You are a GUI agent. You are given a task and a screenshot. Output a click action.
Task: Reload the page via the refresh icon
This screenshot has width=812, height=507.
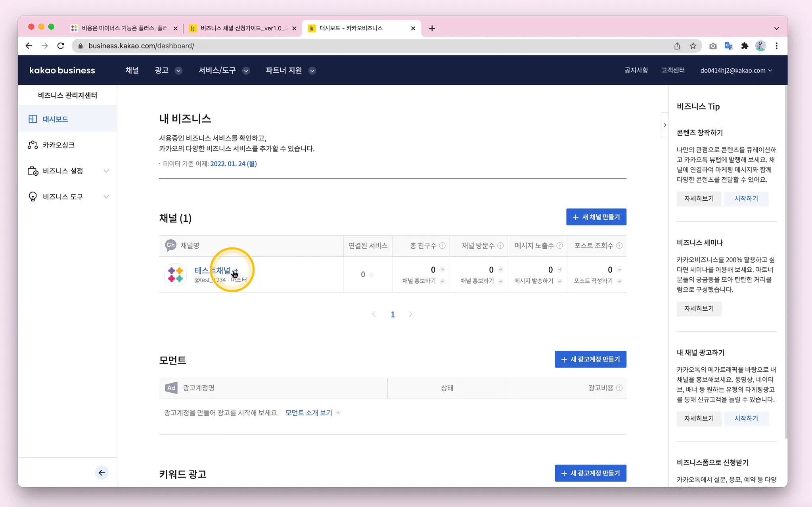coord(61,46)
